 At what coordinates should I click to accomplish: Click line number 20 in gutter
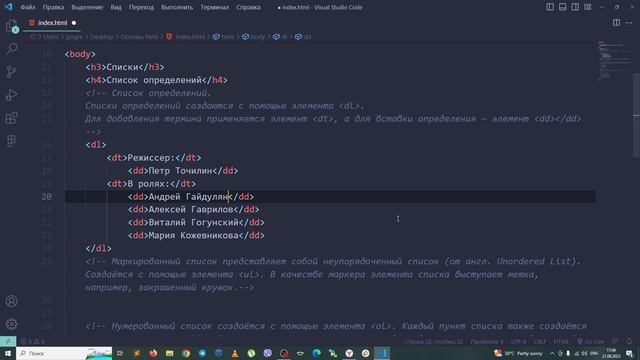[x=47, y=197]
